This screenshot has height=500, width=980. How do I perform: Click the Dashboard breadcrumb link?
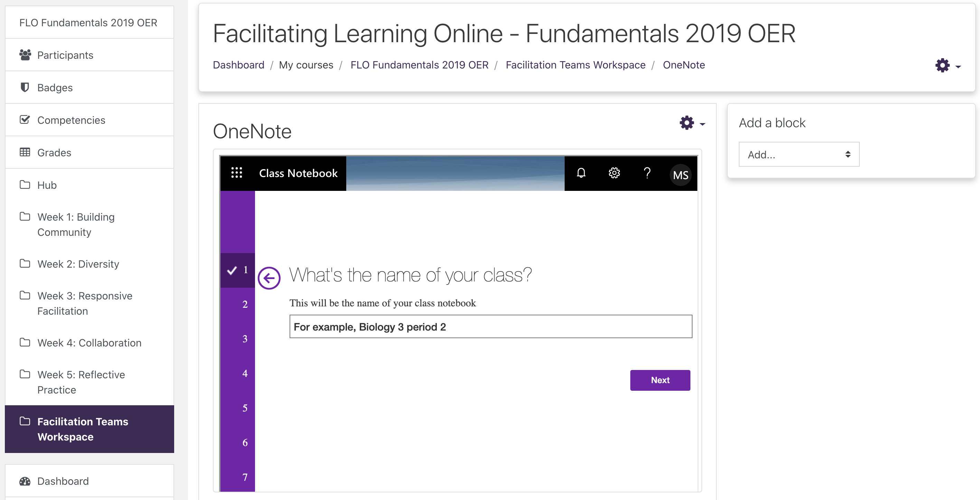(238, 65)
